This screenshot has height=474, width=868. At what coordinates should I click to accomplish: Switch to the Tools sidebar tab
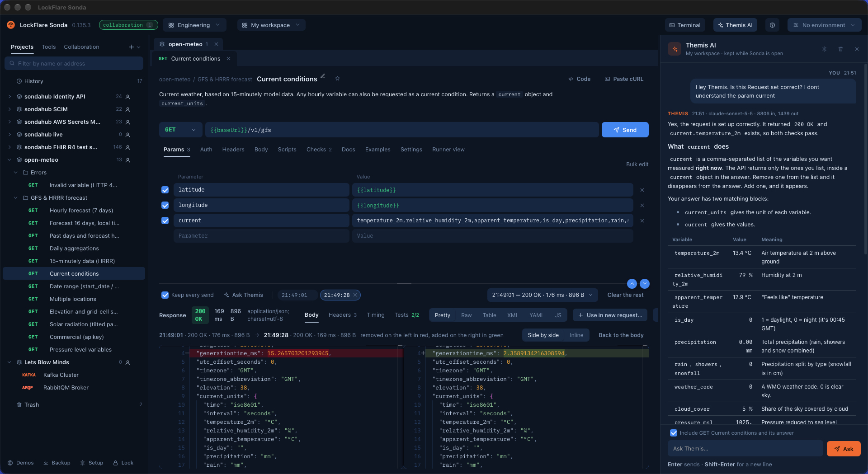click(x=49, y=47)
